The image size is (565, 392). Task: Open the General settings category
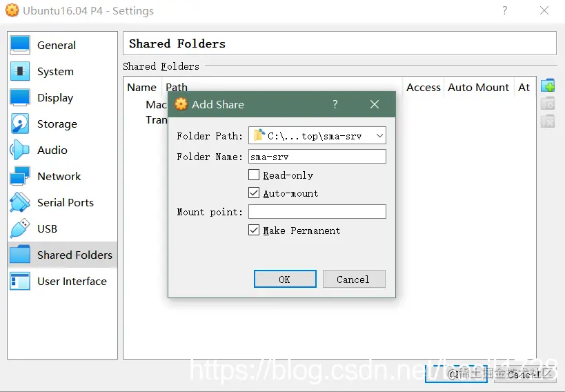[62, 45]
